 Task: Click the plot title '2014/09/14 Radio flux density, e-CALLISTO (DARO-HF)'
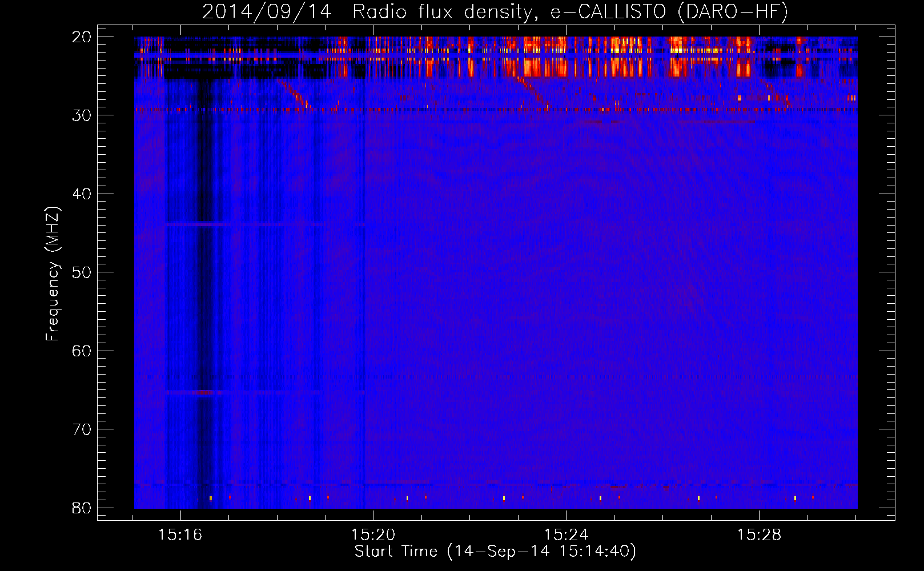495,12
